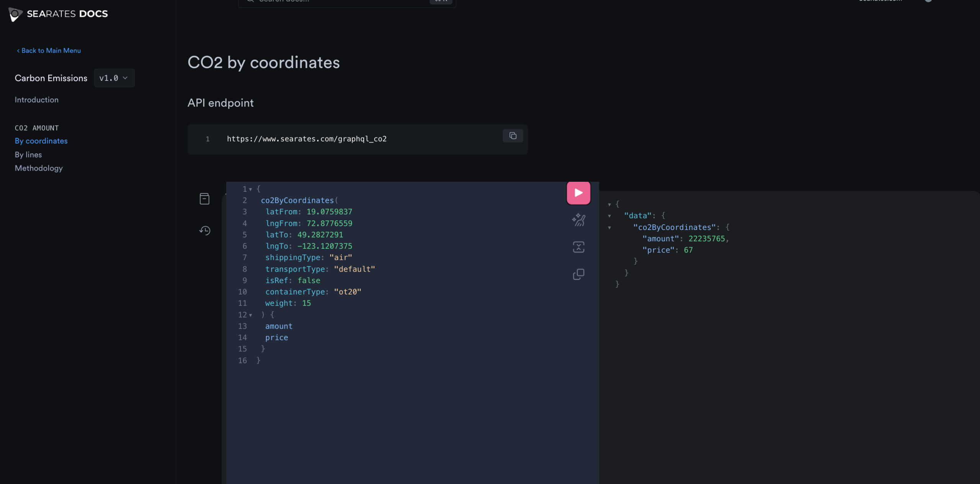Click containerType value "ot20"
The width and height of the screenshot is (980, 484).
[348, 292]
